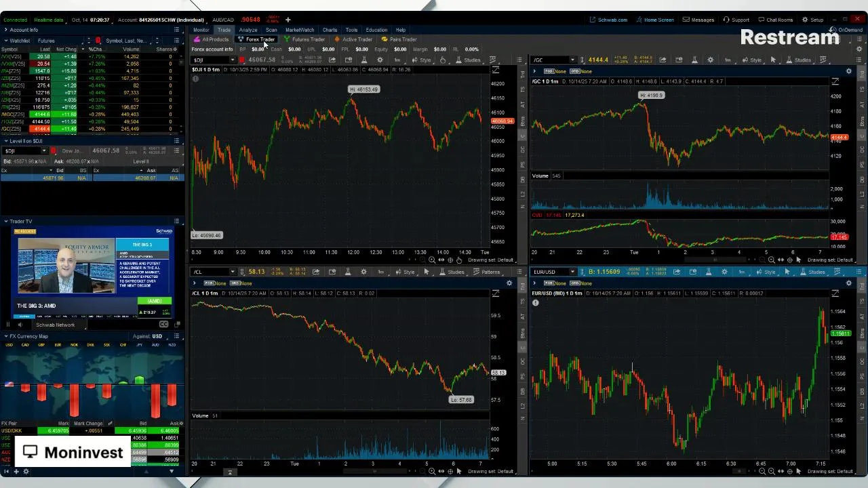Open the Charts tab
The image size is (868, 488).
coord(330,30)
